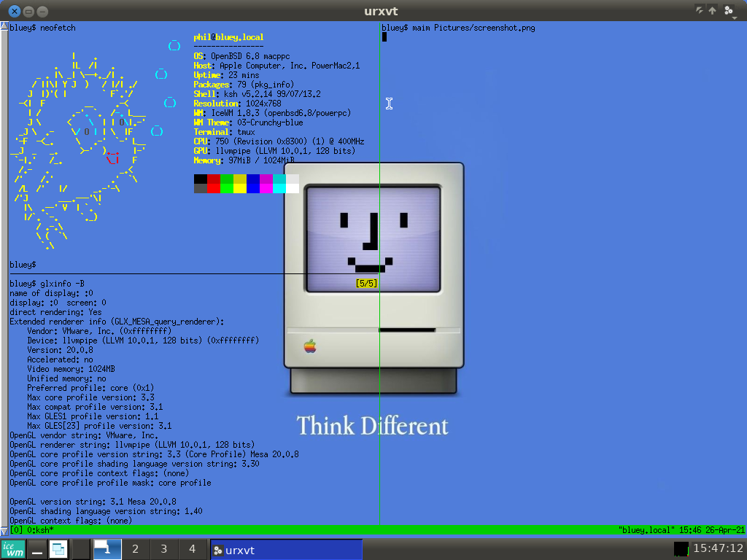Viewport: 747px width, 560px height.
Task: Click the 'Shell: ksh v5.2.14' line
Action: pos(258,94)
